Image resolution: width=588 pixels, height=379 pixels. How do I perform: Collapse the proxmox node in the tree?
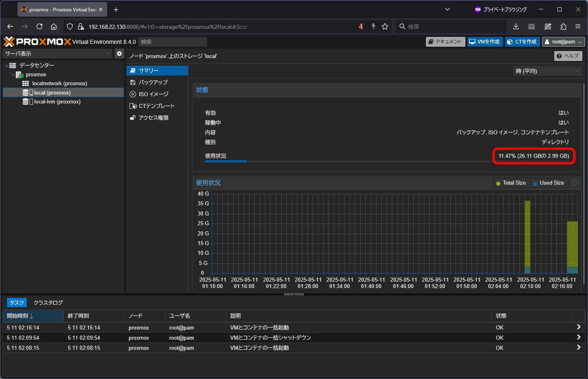coord(13,75)
